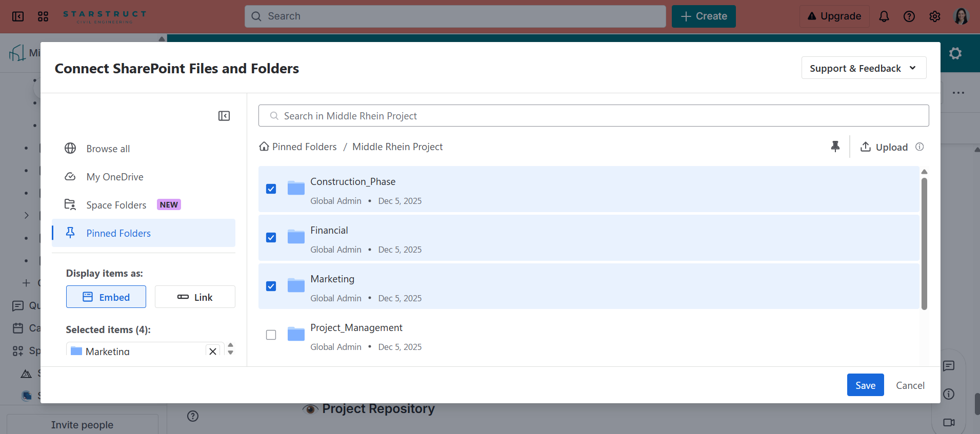Click the Upload info icon
Screen dimensions: 980x434
tap(919, 147)
